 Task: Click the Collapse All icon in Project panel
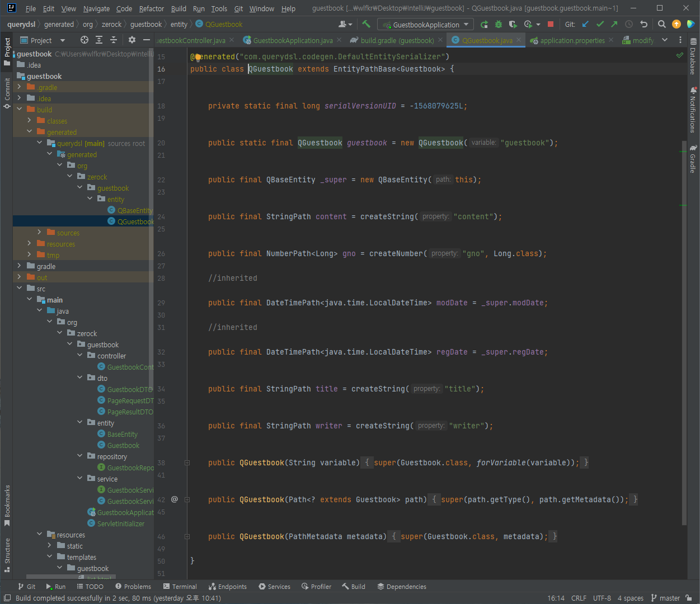[114, 40]
